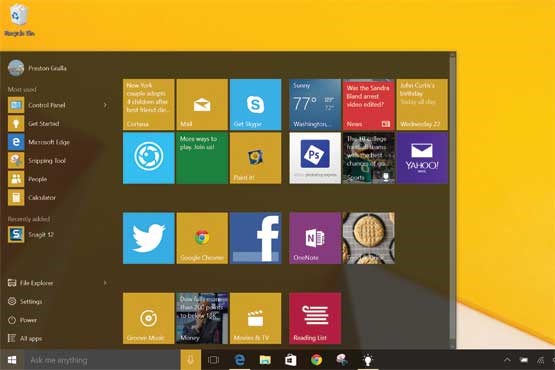Screen dimensions: 555x370
Task: Open the Get Skype tile
Action: click(x=256, y=104)
